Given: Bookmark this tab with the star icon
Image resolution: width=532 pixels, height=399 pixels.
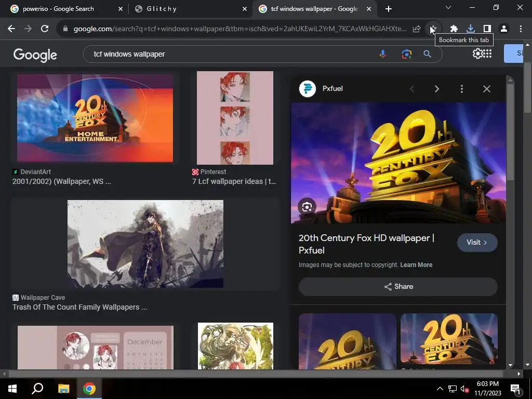Looking at the screenshot, I should tap(433, 29).
